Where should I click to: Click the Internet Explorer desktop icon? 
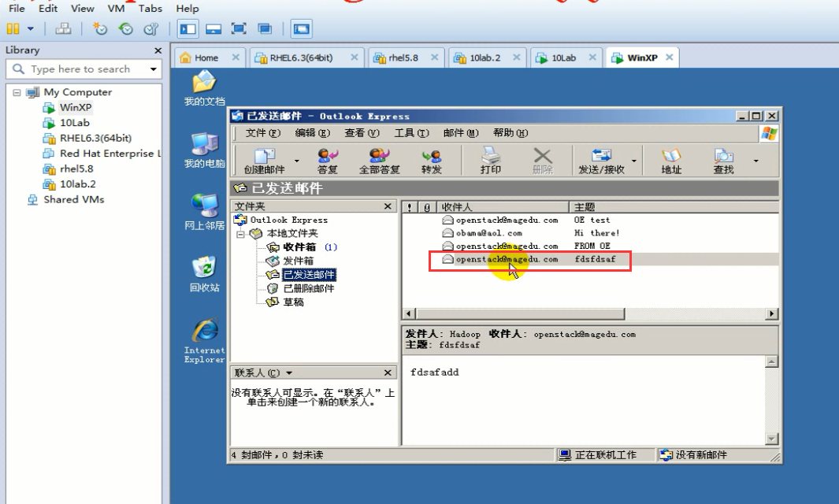(204, 341)
